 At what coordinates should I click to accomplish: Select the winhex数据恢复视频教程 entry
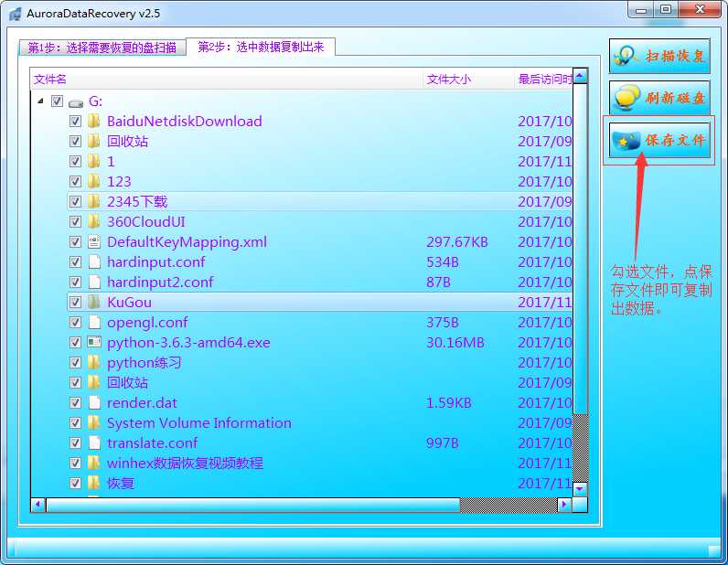(185, 463)
